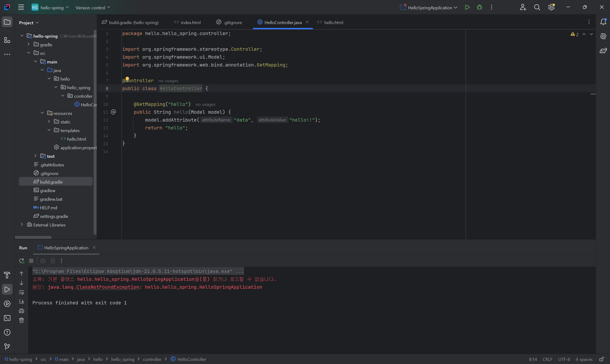The image size is (610, 364).
Task: Open Terminal tool window icon
Action: coord(7,318)
